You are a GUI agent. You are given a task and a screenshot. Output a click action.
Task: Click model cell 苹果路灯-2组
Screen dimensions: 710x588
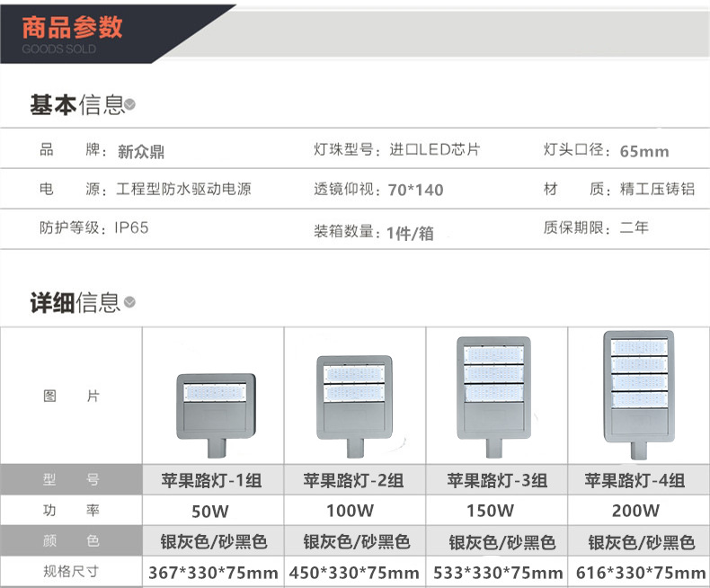[353, 480]
